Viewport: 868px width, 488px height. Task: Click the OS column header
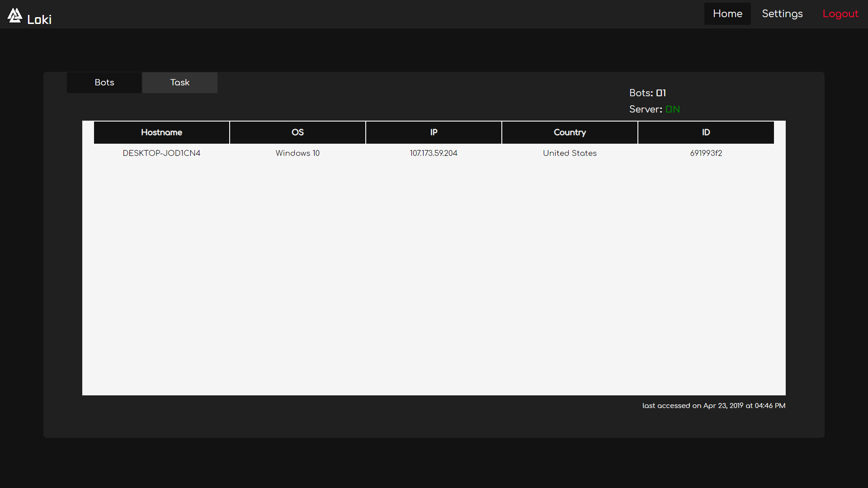click(297, 132)
